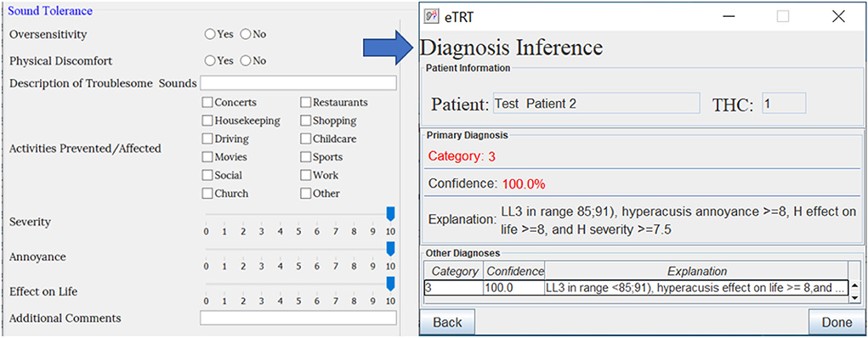Select the Category 3 row in Other Diagnoses
Image resolution: width=868 pixels, height=338 pixels.
636,288
